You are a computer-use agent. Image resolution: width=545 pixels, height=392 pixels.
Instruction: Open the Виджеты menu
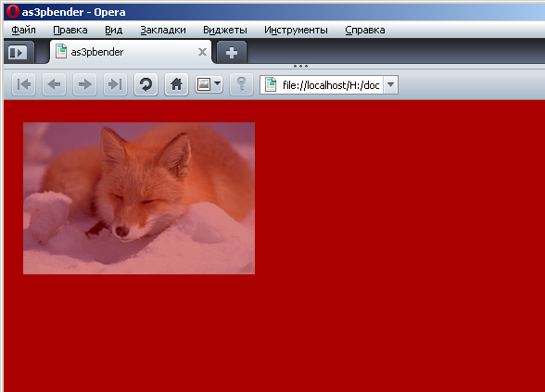(225, 31)
